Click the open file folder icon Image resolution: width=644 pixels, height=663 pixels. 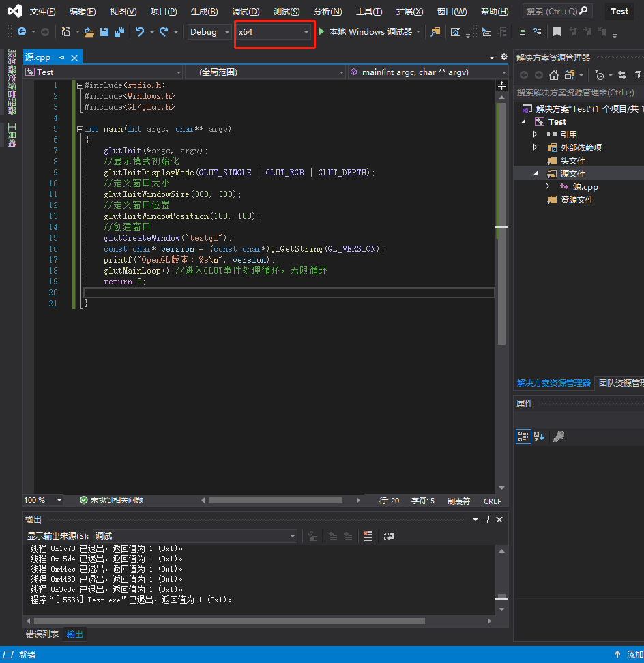point(89,32)
